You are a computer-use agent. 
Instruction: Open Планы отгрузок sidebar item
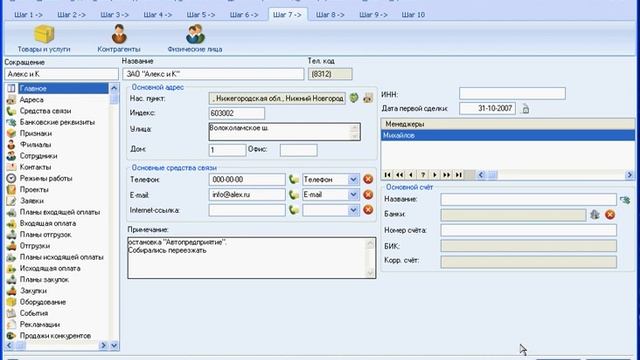45,235
